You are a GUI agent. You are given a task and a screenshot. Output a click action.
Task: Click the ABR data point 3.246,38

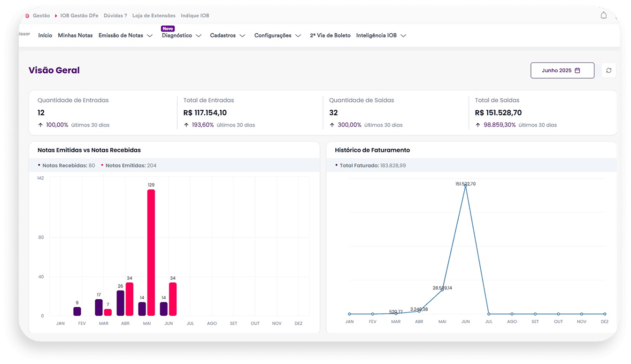tap(419, 311)
